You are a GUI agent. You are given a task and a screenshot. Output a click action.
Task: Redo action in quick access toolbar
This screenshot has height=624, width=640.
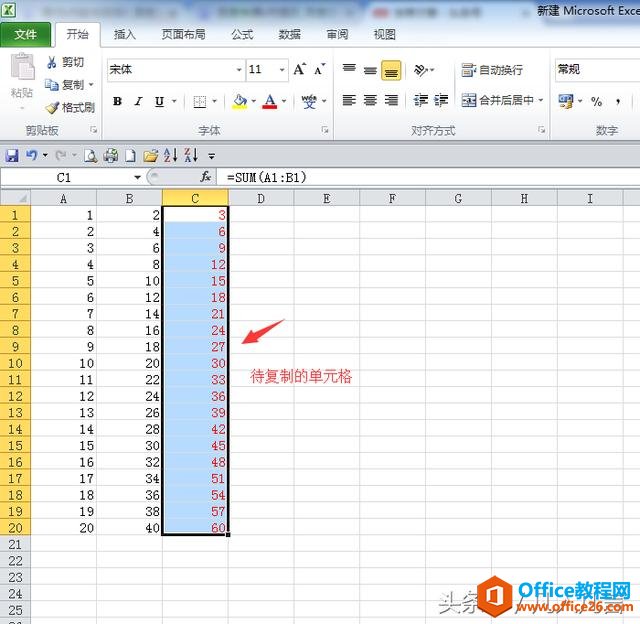pyautogui.click(x=61, y=155)
